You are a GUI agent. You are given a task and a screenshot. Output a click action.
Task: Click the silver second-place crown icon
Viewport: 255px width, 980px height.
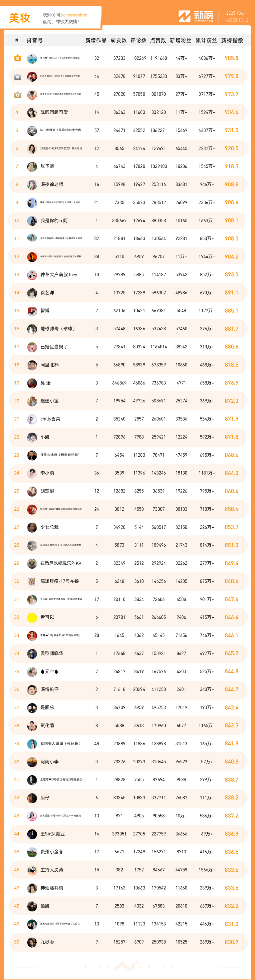pyautogui.click(x=17, y=76)
